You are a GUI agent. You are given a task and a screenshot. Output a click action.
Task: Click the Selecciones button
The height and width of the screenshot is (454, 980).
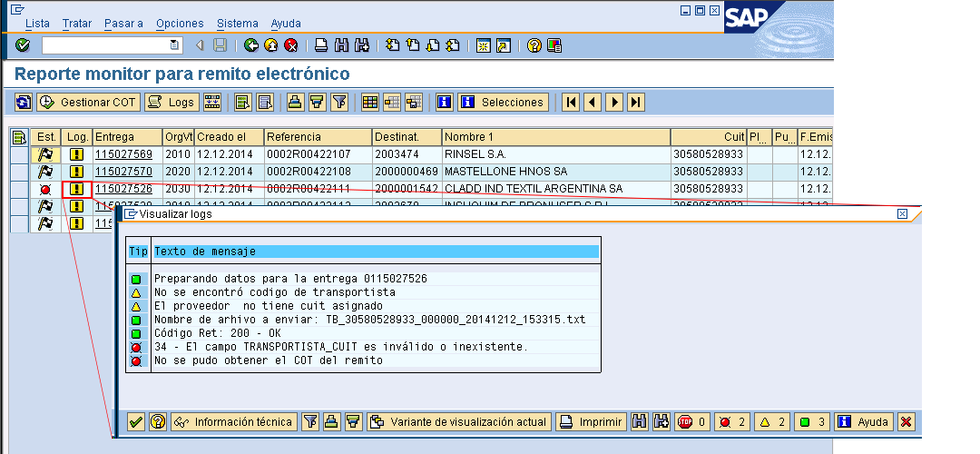503,102
